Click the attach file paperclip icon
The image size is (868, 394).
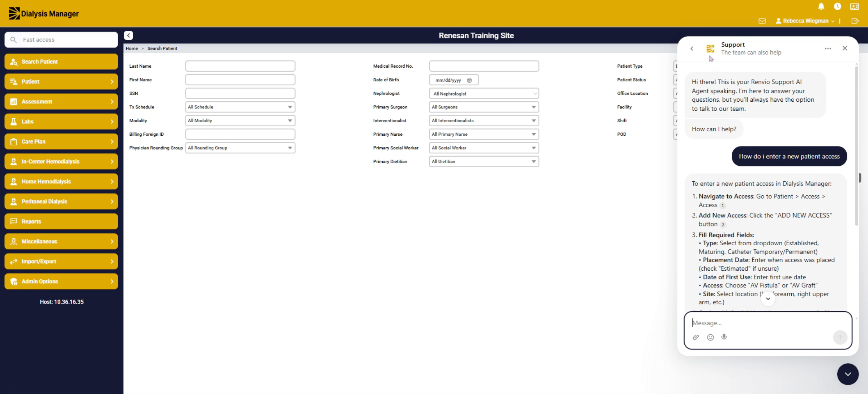click(696, 337)
